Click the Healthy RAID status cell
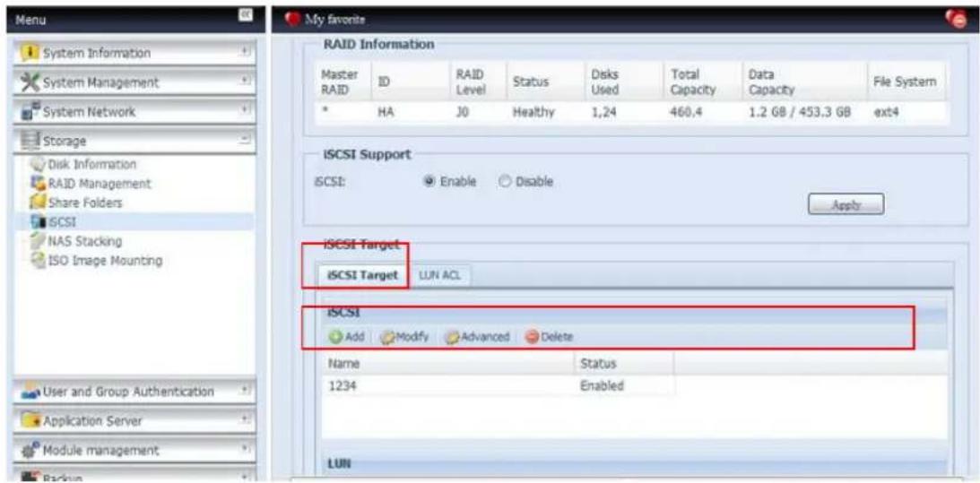Screen dimensions: 980x483 (x=533, y=115)
